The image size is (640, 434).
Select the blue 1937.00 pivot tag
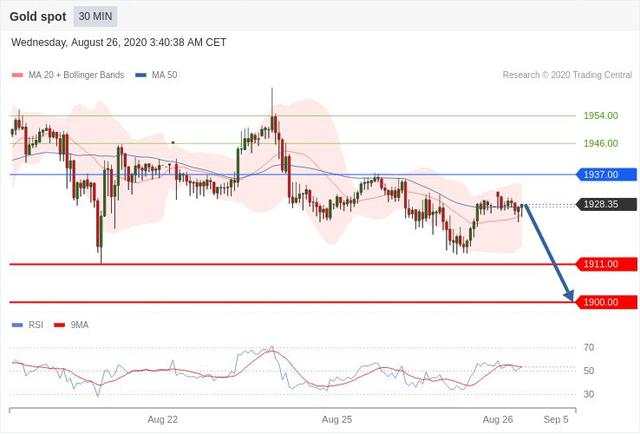(606, 175)
